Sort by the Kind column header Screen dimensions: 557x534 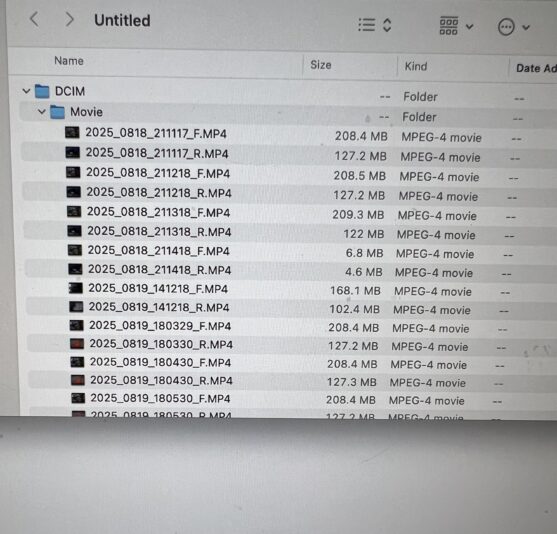point(416,66)
